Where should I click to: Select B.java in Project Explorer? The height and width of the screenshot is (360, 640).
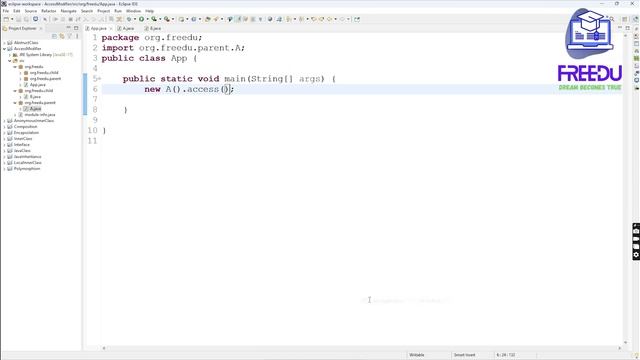pos(35,97)
